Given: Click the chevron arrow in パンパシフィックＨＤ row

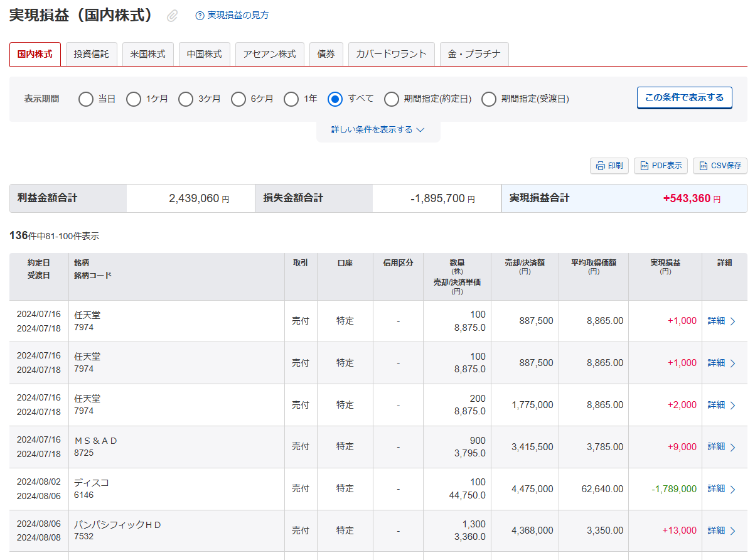Looking at the screenshot, I should (x=732, y=531).
